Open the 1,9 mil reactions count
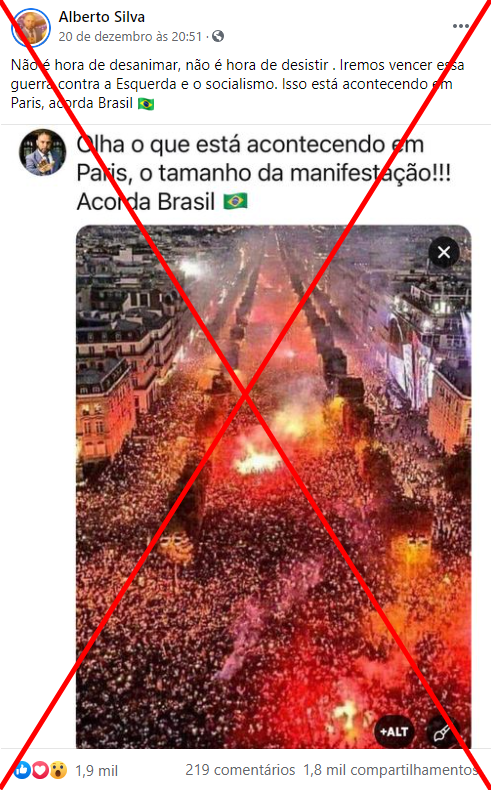The height and width of the screenshot is (790, 491). coord(96,770)
